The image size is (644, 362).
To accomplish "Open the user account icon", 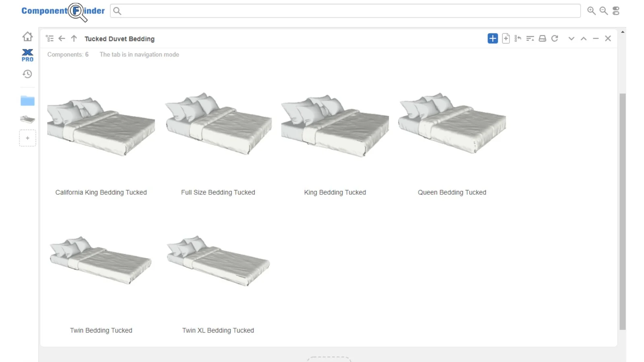I will [616, 11].
